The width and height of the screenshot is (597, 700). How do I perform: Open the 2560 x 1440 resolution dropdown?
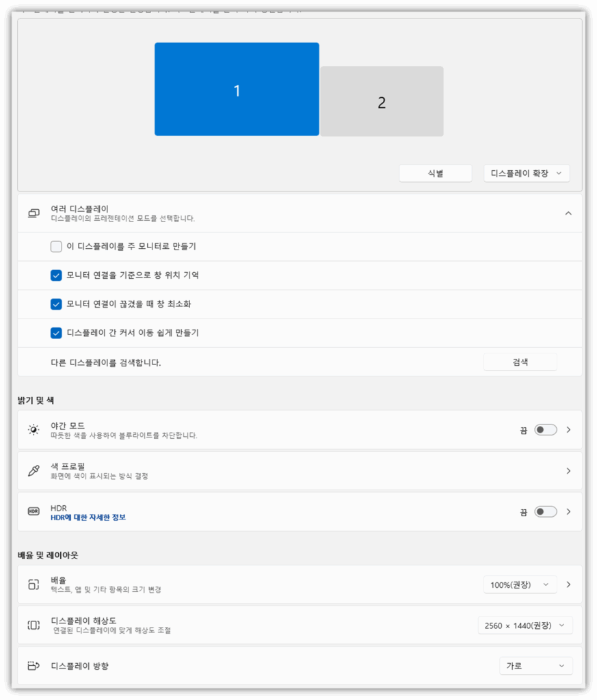(x=525, y=625)
